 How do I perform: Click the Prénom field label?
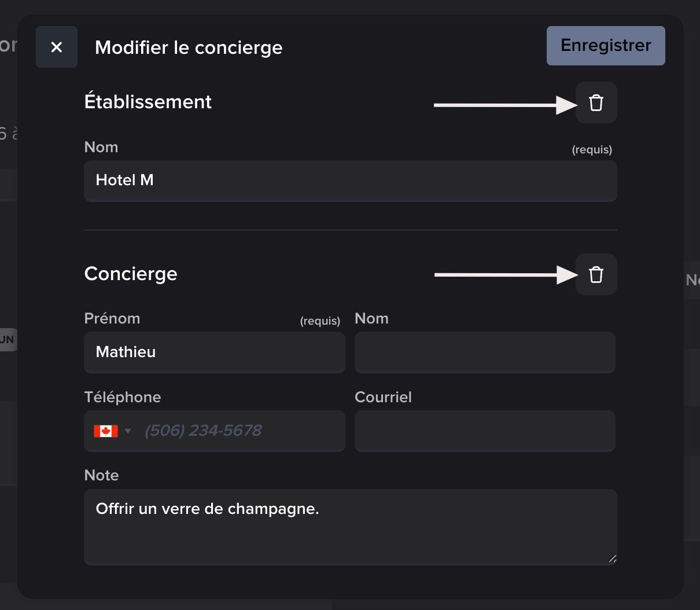click(x=112, y=319)
